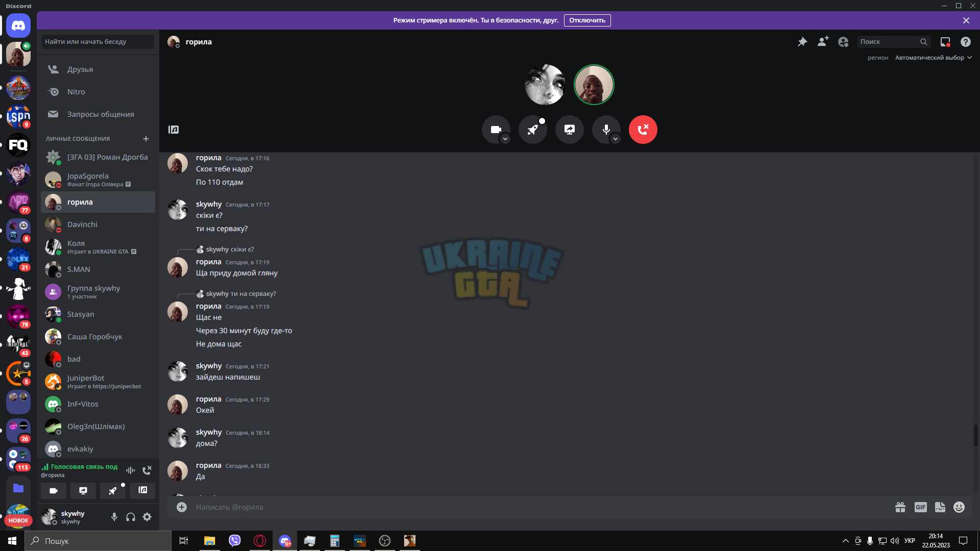Open the region automatic selection dropdown
The height and width of the screenshot is (551, 980).
[934, 58]
